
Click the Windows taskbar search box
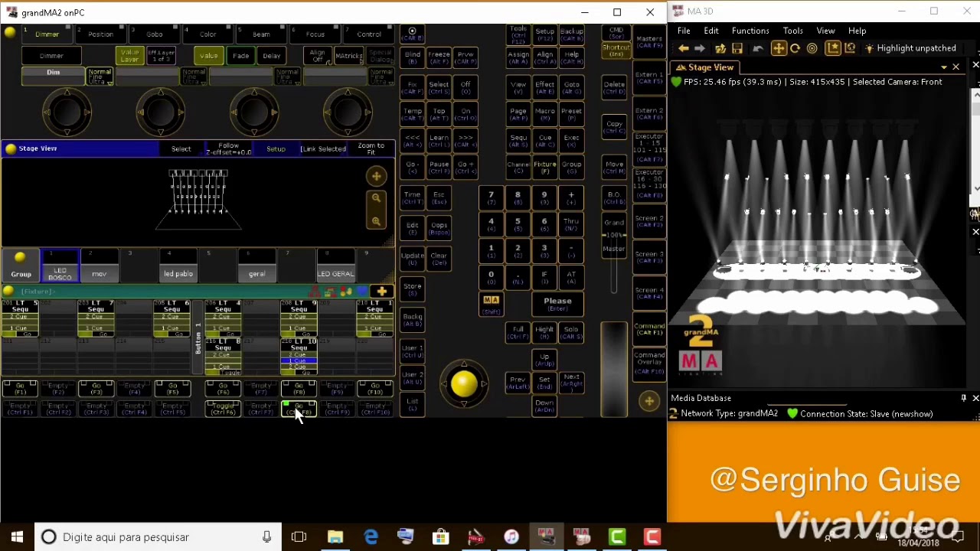(x=158, y=537)
